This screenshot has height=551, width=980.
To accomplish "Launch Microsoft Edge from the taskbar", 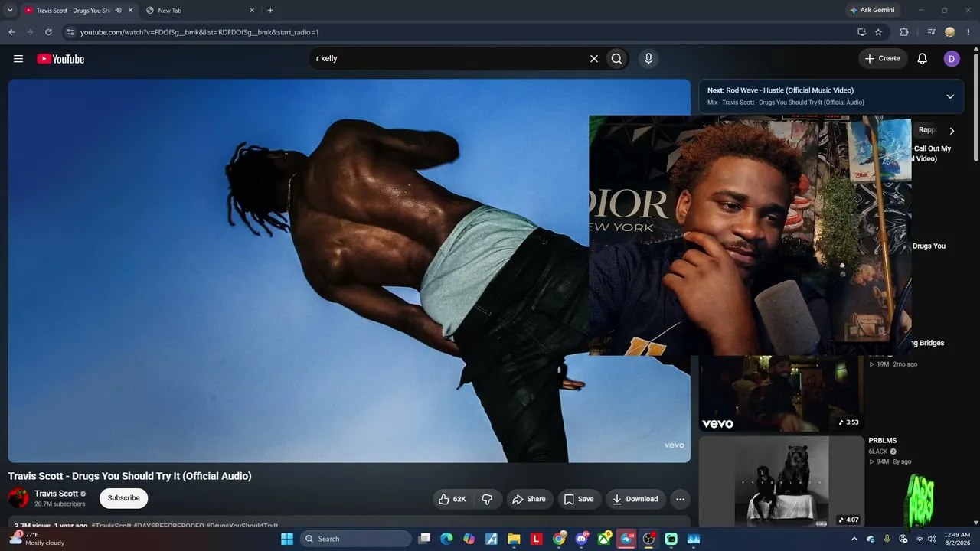I will tap(446, 539).
